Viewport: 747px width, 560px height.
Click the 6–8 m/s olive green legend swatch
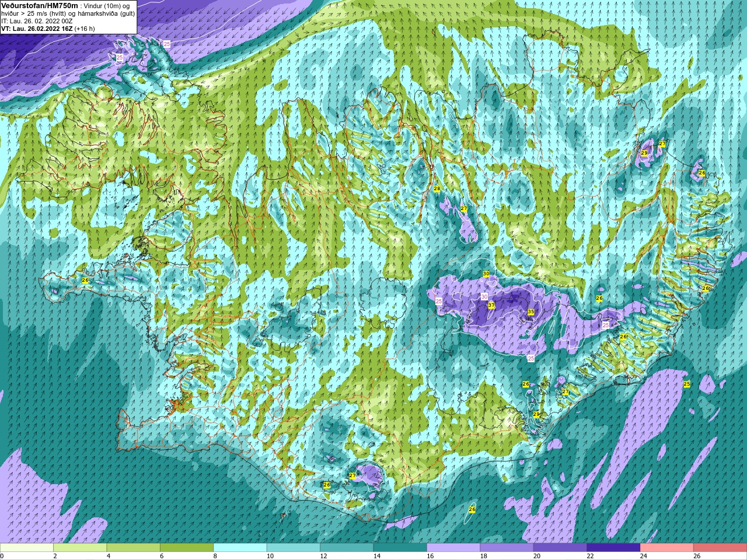pos(187,548)
